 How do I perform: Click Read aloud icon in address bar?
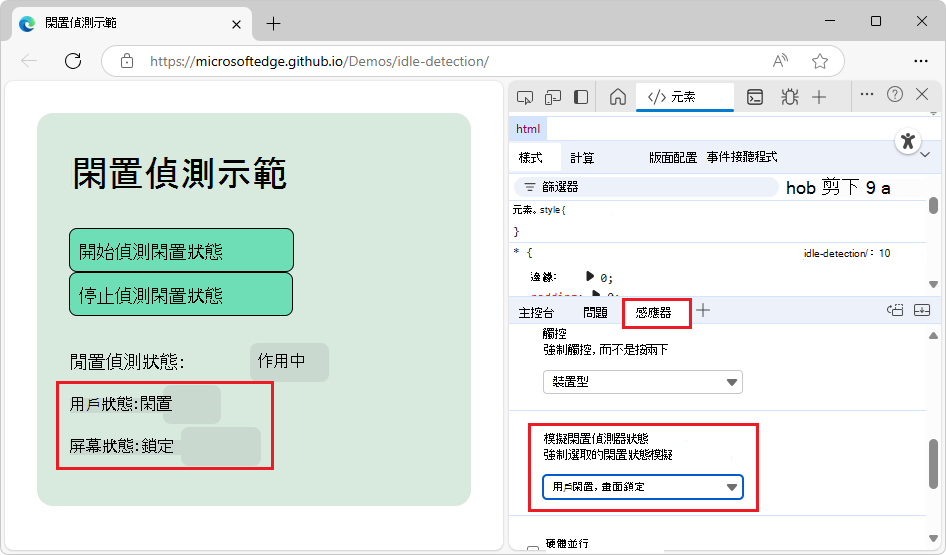[780, 61]
